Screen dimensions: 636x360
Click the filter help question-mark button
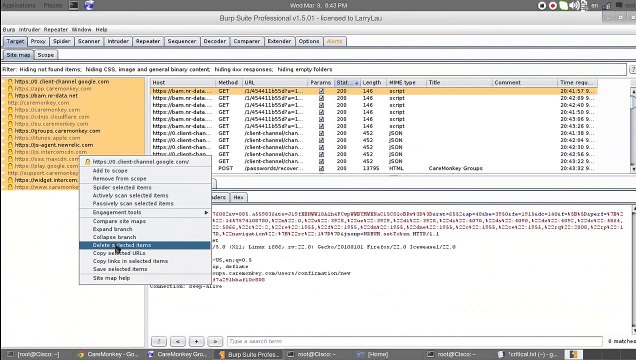(x=632, y=69)
